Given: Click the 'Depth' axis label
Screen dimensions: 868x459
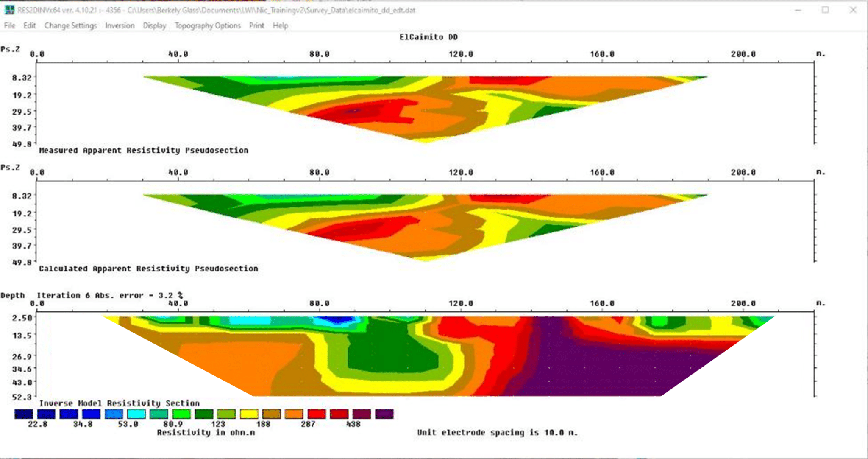Looking at the screenshot, I should 13,295.
